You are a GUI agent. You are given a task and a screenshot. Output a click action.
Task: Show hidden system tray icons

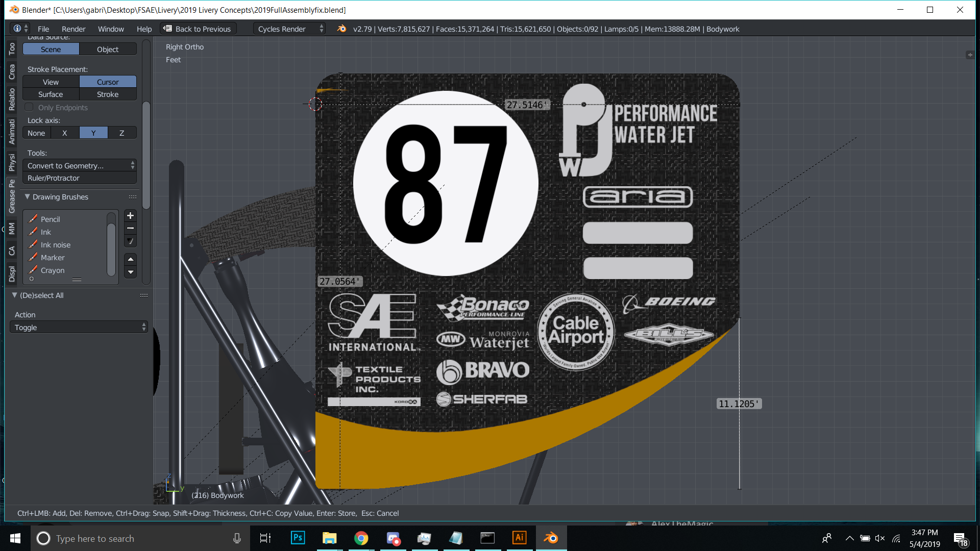point(849,538)
